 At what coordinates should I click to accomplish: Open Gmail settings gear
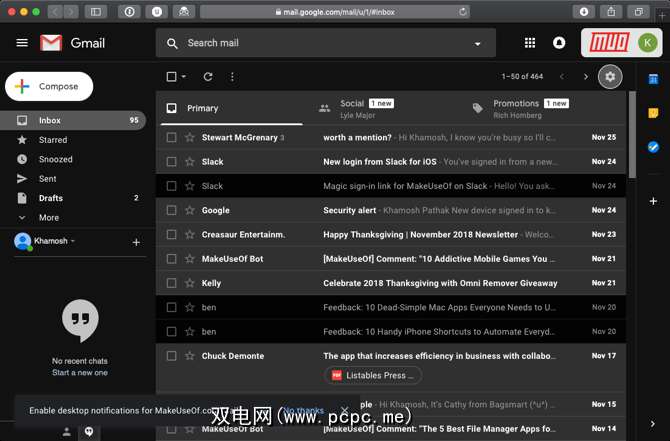click(x=610, y=76)
